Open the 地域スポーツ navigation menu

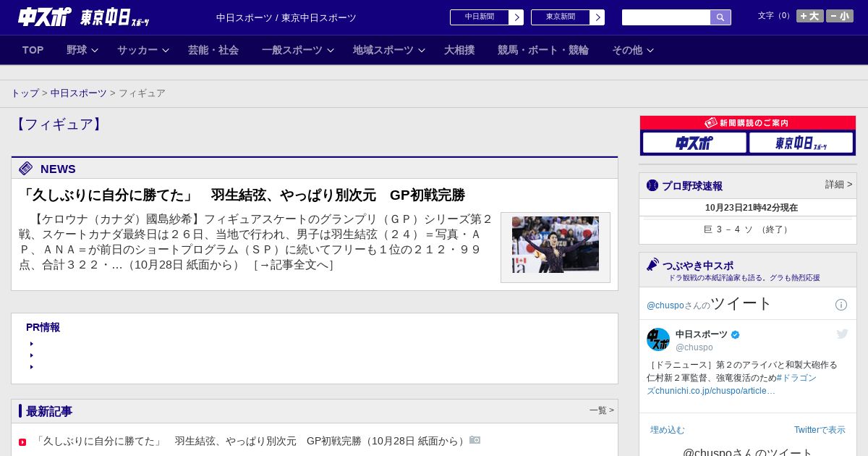[x=383, y=50]
